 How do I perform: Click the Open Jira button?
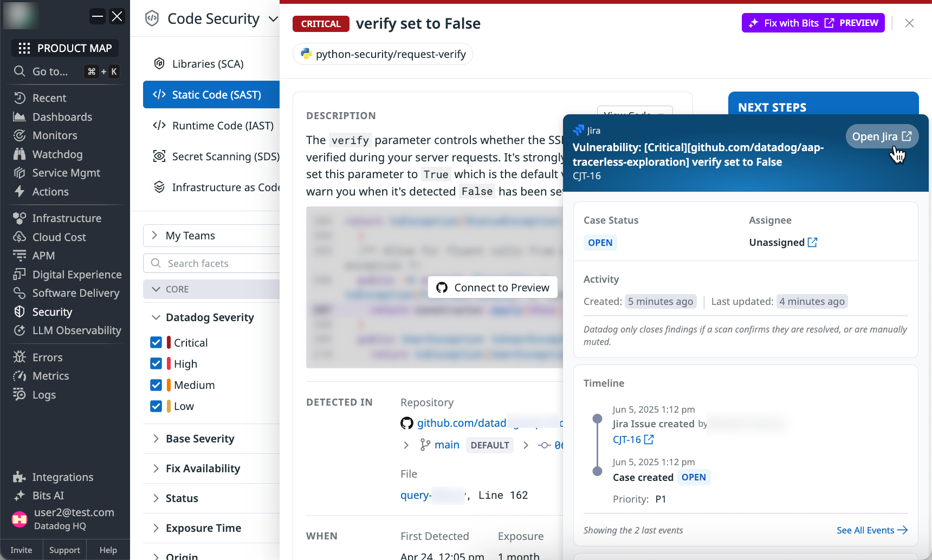pyautogui.click(x=882, y=136)
